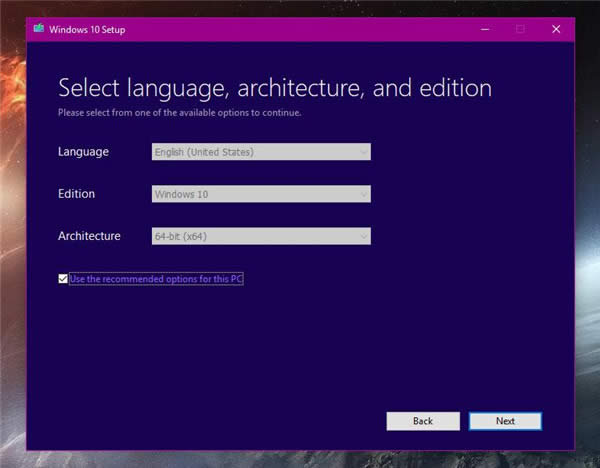This screenshot has height=468, width=600.
Task: Click the Language field label
Action: 84,152
